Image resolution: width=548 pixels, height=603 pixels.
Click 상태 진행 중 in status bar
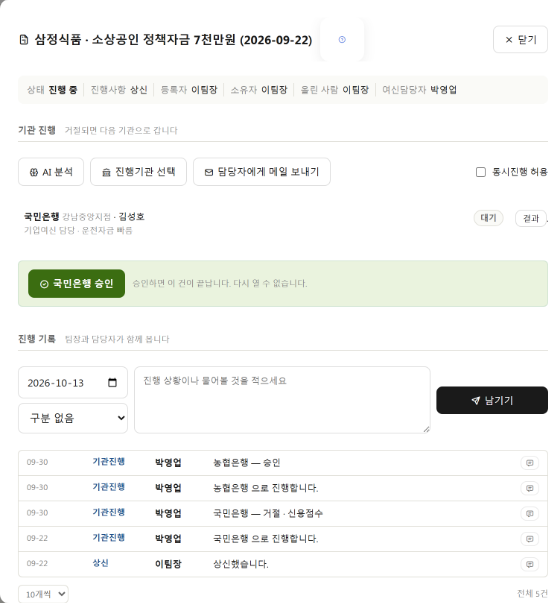coord(52,90)
